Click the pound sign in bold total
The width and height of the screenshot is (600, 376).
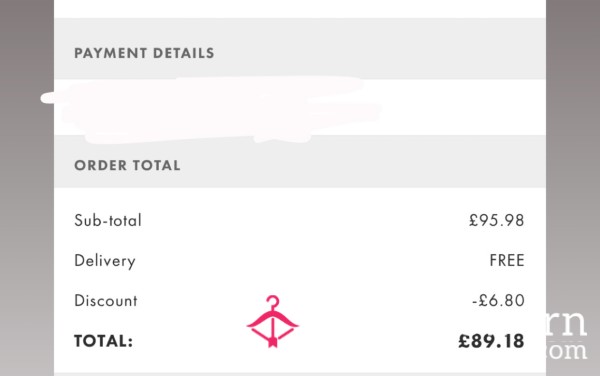[464, 341]
